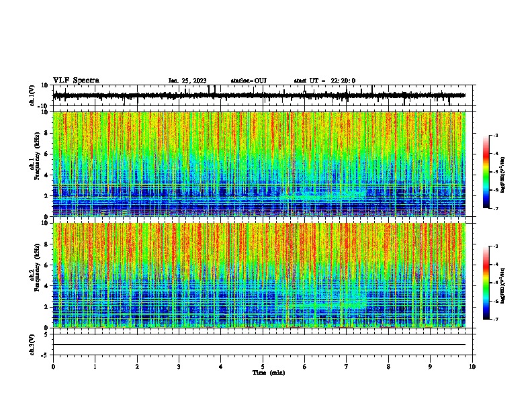532x411 pixels.
Task: Click the "-3" label on ch.1 color bar
Action: (x=496, y=136)
